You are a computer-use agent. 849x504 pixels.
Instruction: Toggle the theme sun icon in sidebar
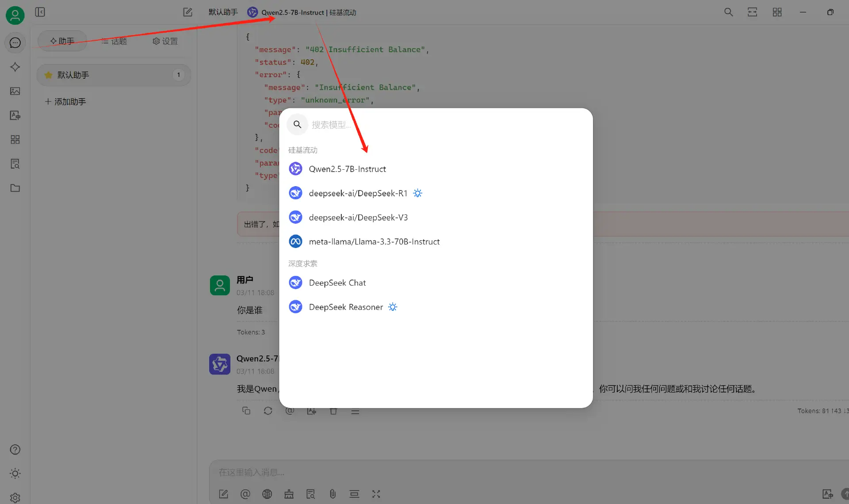[x=15, y=473]
